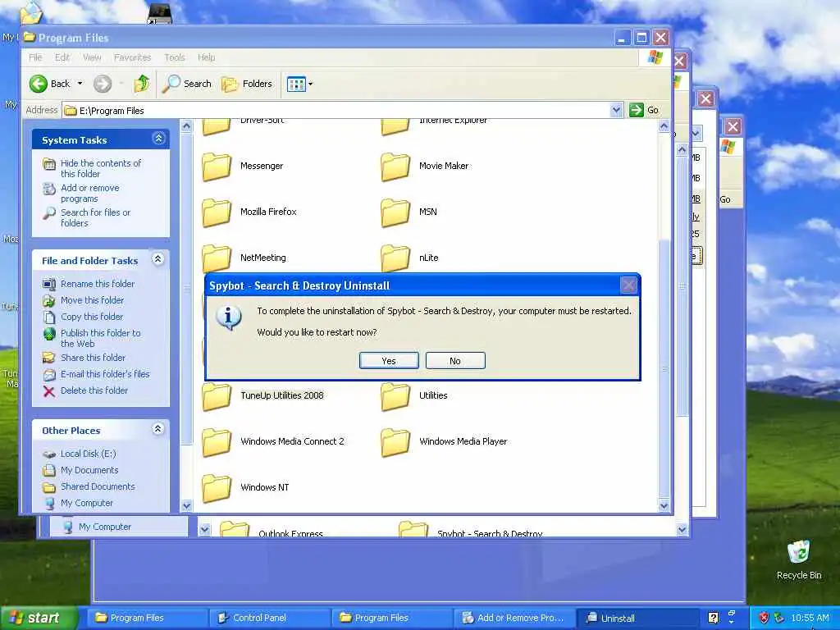The height and width of the screenshot is (630, 840).
Task: Select the Mozilla Firefox folder icon
Action: point(217,212)
